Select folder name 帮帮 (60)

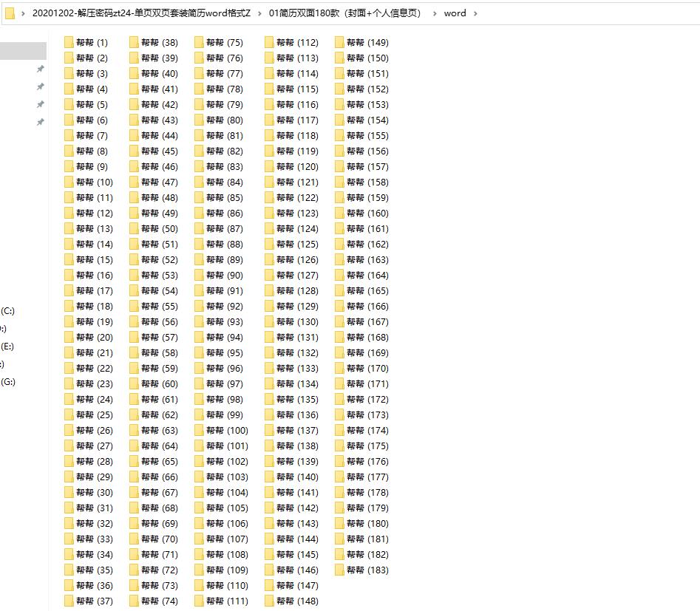pos(160,384)
